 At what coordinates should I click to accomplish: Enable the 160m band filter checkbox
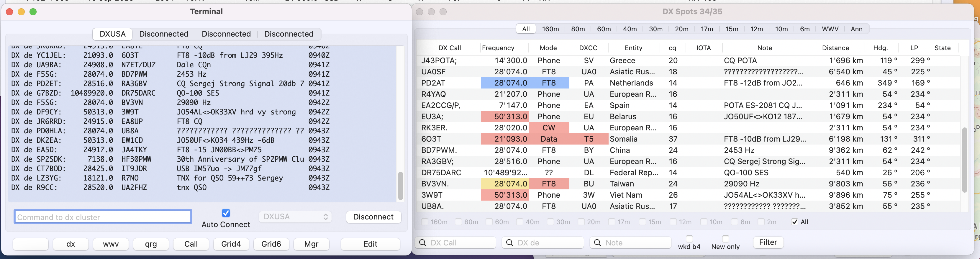coord(425,222)
